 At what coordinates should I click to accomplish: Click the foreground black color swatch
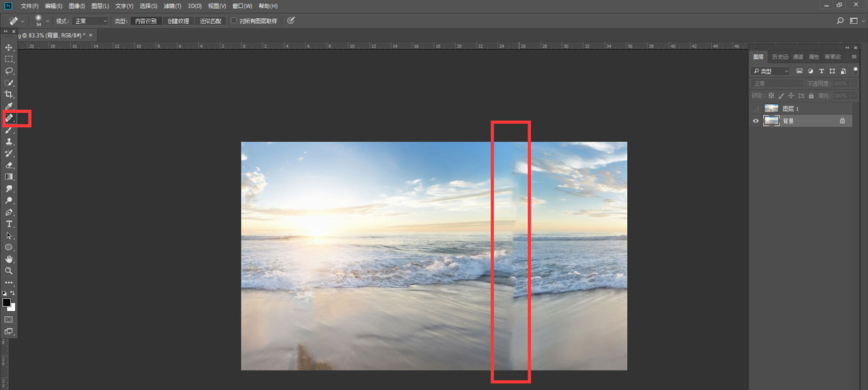(x=7, y=302)
